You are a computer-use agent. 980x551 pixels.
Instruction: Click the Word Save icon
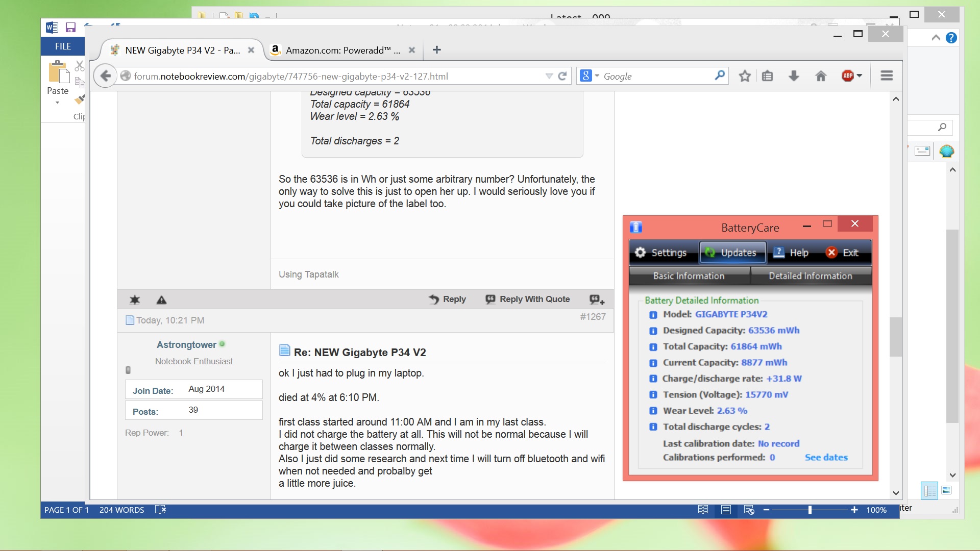click(x=70, y=28)
